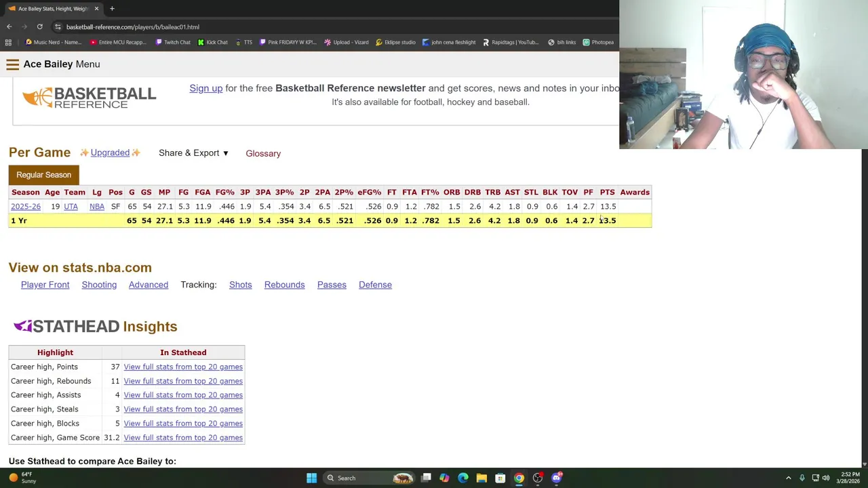Open Copilot from the taskbar
868x488 pixels.
pyautogui.click(x=444, y=478)
